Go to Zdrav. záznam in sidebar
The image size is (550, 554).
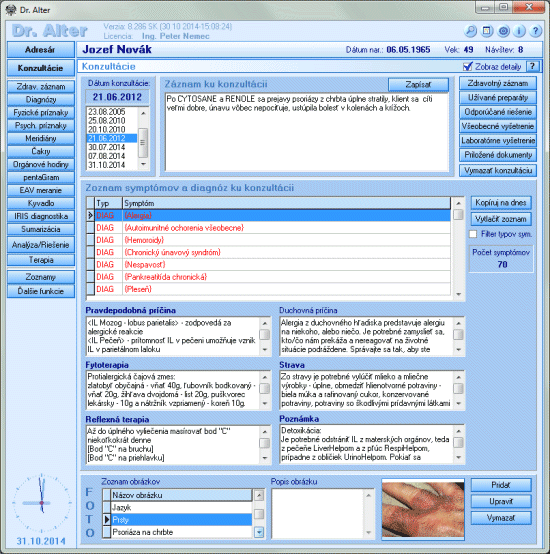(x=41, y=87)
